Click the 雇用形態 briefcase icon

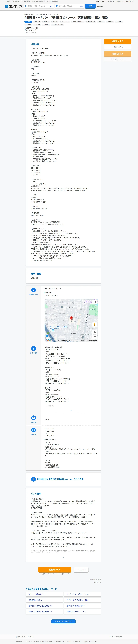34,418
